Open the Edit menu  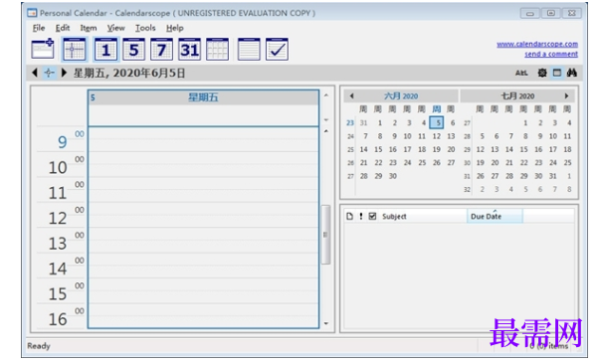(63, 28)
